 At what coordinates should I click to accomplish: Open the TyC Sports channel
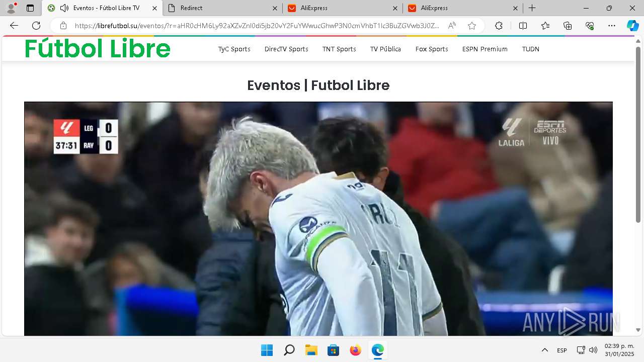coord(234,49)
